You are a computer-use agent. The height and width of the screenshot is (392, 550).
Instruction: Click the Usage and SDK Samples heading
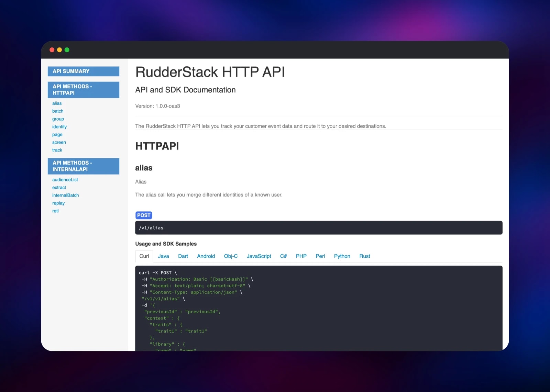[166, 244]
